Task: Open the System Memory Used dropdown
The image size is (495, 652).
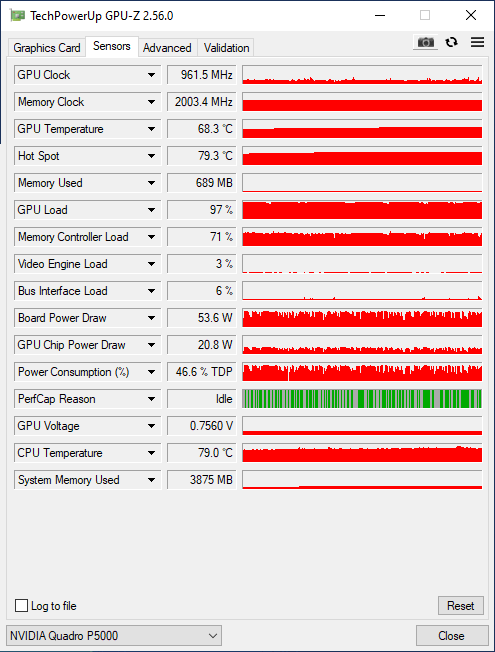Action: coord(151,481)
